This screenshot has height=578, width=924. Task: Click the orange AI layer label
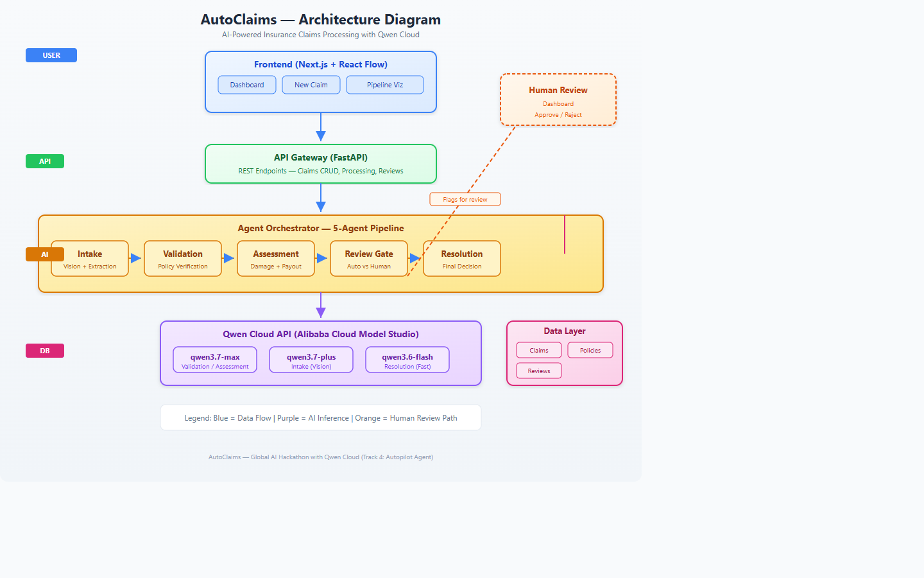click(x=45, y=254)
